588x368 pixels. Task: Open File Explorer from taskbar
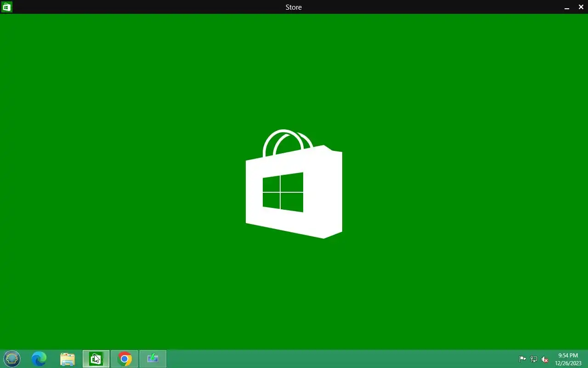pyautogui.click(x=68, y=359)
